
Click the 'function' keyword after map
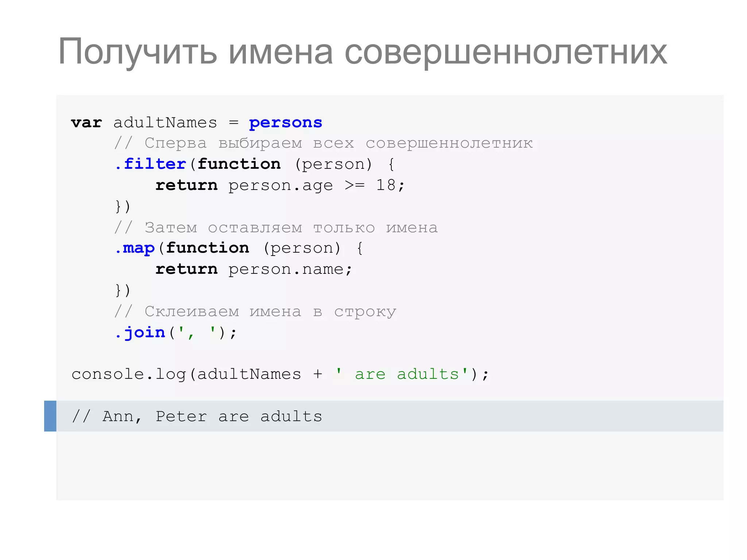click(208, 248)
